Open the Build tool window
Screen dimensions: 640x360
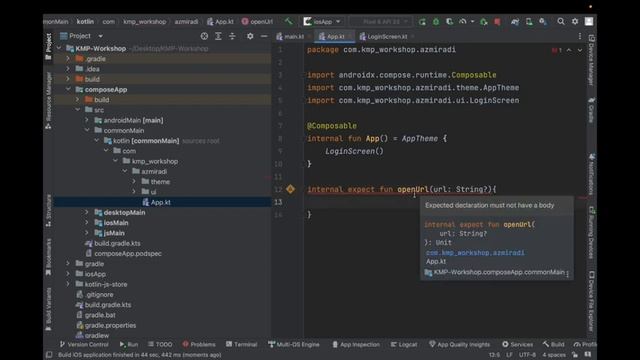(553, 344)
